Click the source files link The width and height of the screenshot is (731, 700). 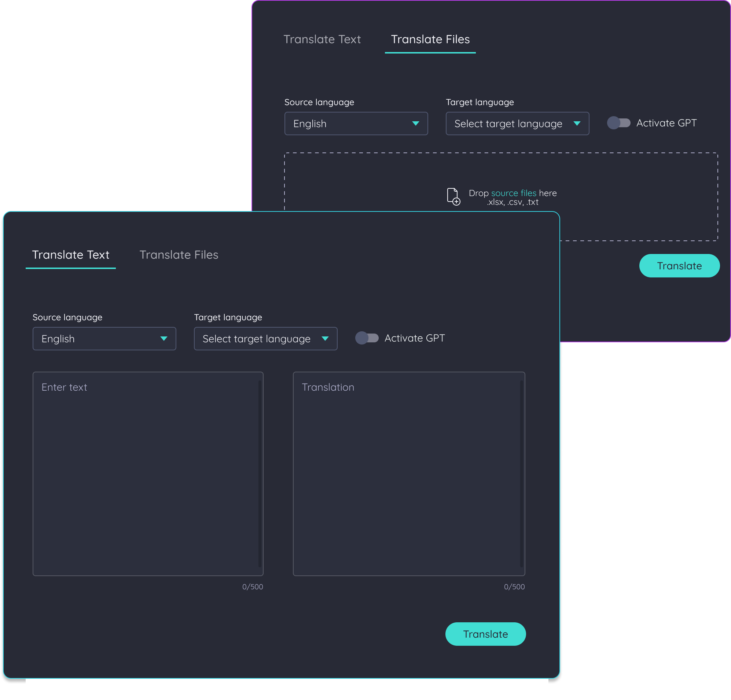(513, 193)
